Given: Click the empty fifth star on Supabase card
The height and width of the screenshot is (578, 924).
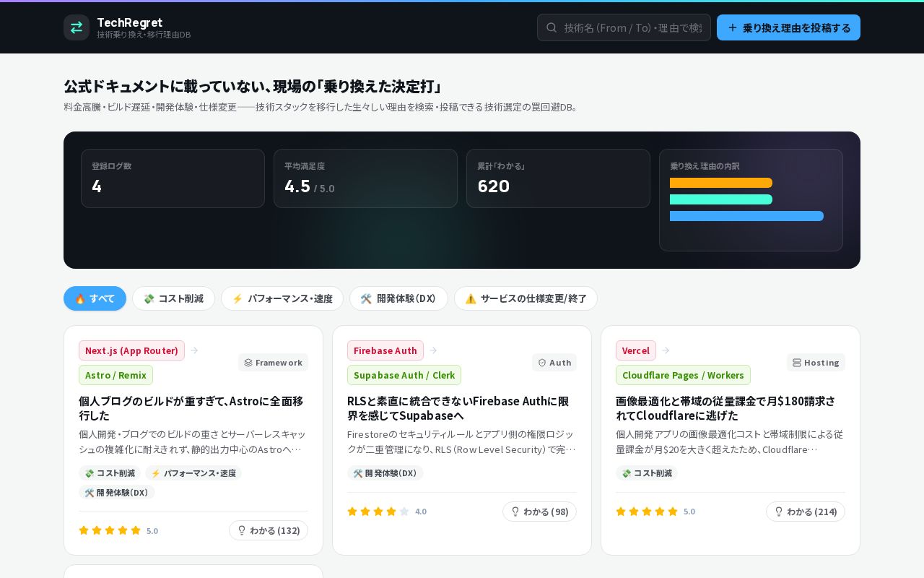Looking at the screenshot, I should 404,512.
